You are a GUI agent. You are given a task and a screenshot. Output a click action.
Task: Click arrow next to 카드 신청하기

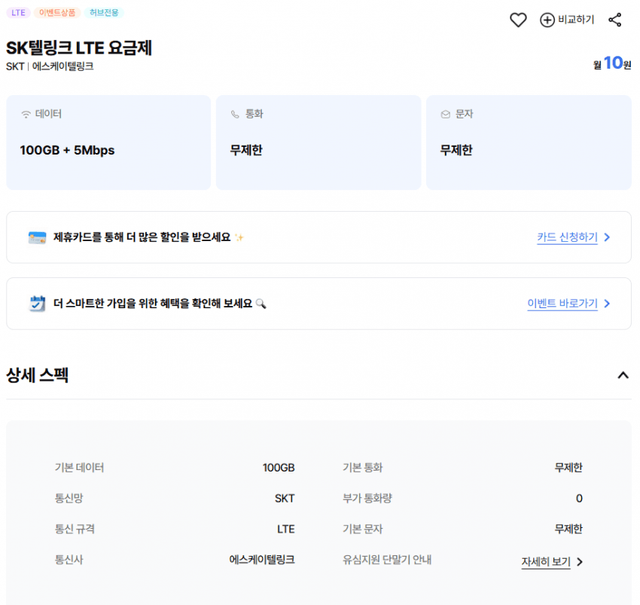(607, 238)
